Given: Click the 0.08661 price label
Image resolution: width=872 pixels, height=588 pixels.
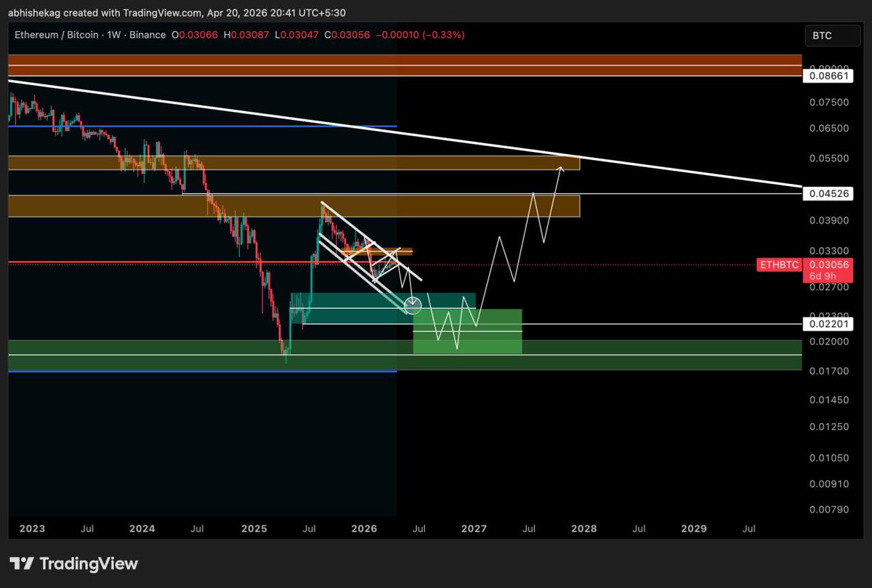Looking at the screenshot, I should pyautogui.click(x=827, y=76).
